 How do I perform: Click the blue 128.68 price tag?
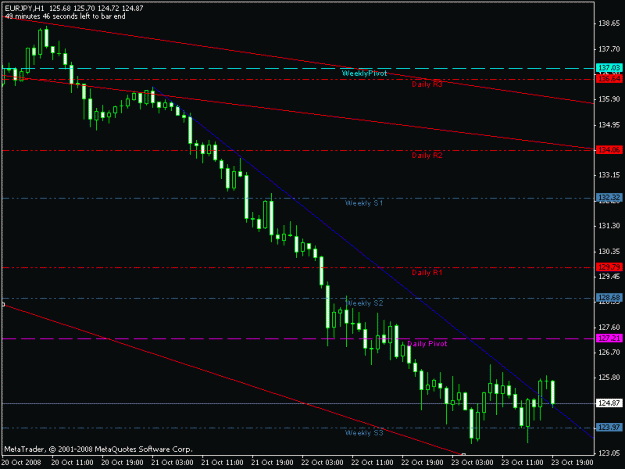(x=609, y=298)
